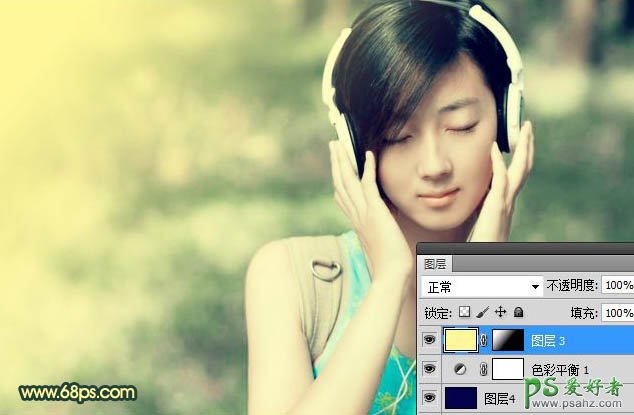634x415 pixels.
Task: Click the dark blue 图层4 thumbnail
Action: pyautogui.click(x=459, y=398)
